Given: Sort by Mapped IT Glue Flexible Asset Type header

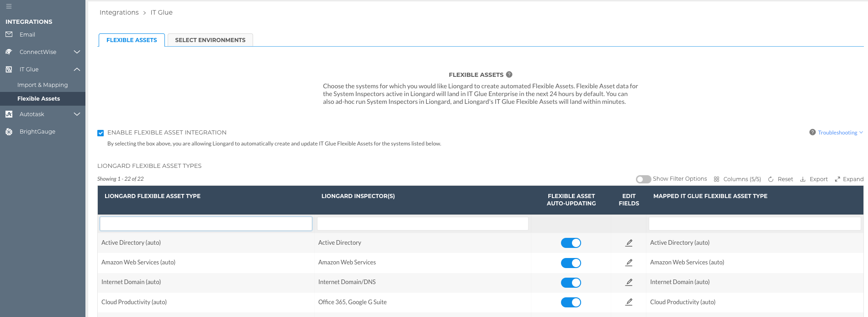Looking at the screenshot, I should pos(710,196).
